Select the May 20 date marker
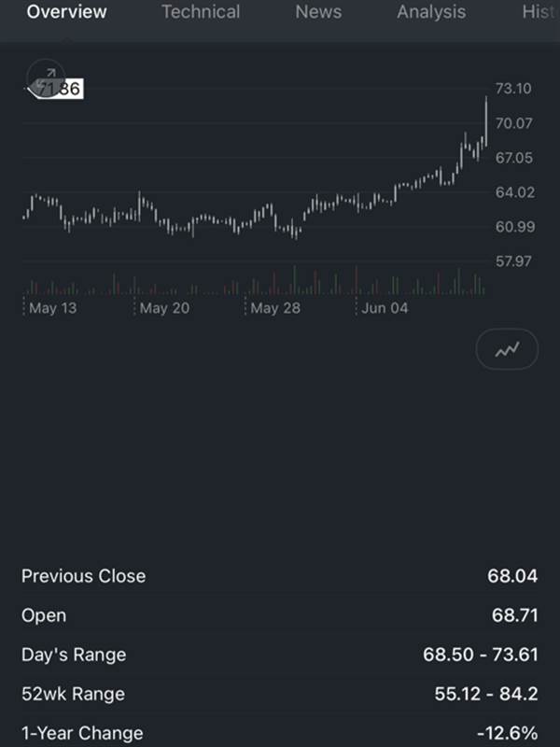Viewport: 560px width, 747px height. [164, 308]
